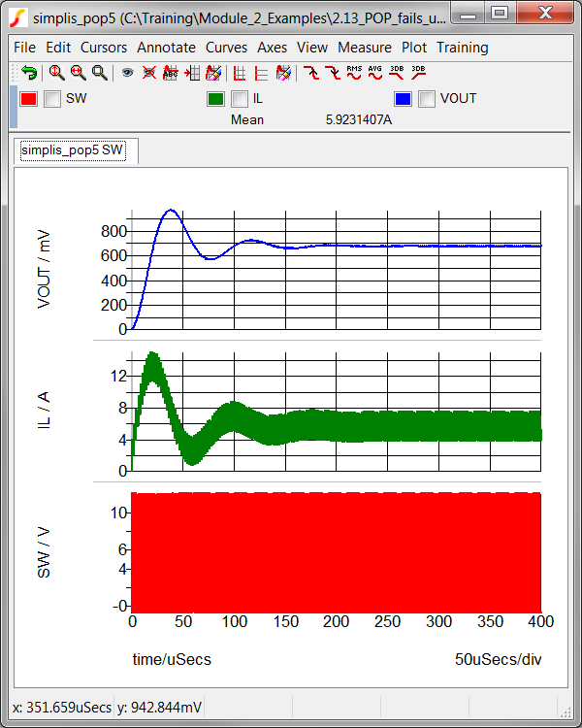Click the y: 942.844mV status readout
This screenshot has height=728, width=582.
tap(159, 707)
